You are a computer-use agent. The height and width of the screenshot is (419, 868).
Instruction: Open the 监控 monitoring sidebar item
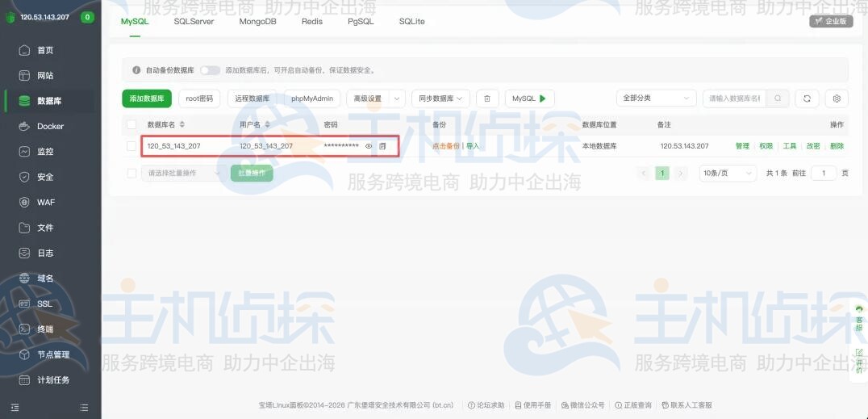[44, 151]
